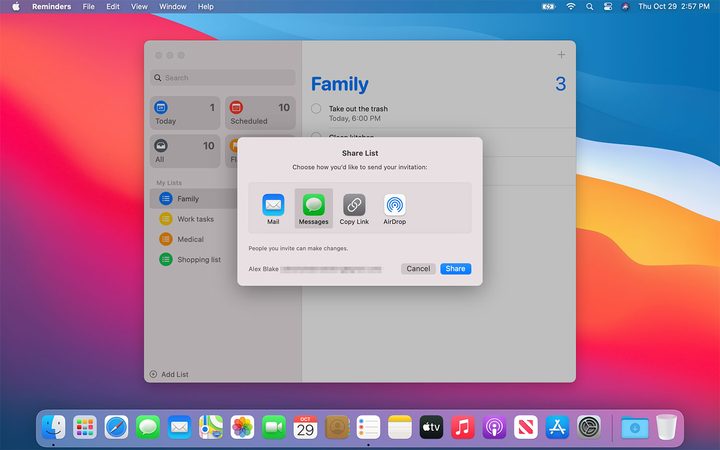Choose Mail in the Share List dialog
Viewport: 720px width, 450px height.
click(x=273, y=209)
